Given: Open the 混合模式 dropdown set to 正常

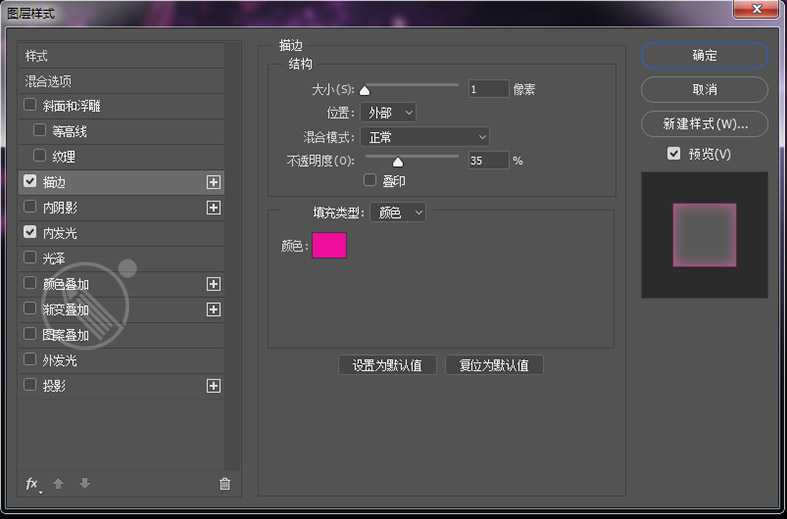Looking at the screenshot, I should point(426,137).
